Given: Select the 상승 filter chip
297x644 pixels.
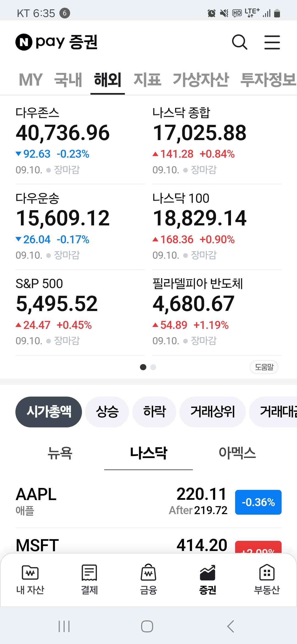Looking at the screenshot, I should pos(107,412).
